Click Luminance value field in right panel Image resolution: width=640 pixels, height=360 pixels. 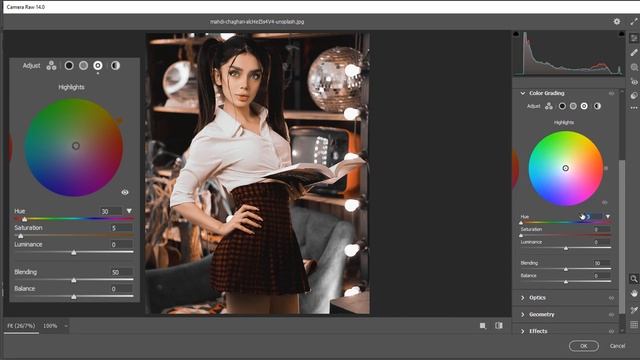pos(601,242)
